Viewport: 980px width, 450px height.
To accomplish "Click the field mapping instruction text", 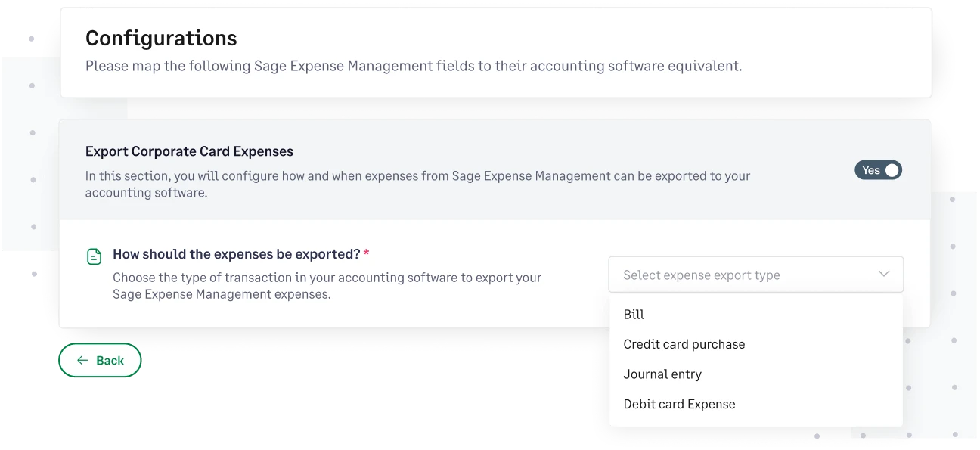I will (414, 66).
